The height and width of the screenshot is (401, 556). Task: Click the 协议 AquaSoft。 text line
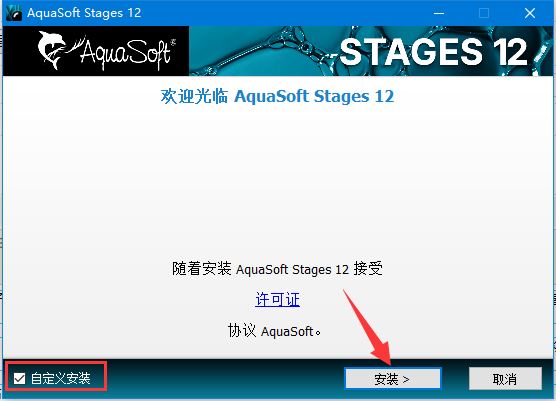274,331
